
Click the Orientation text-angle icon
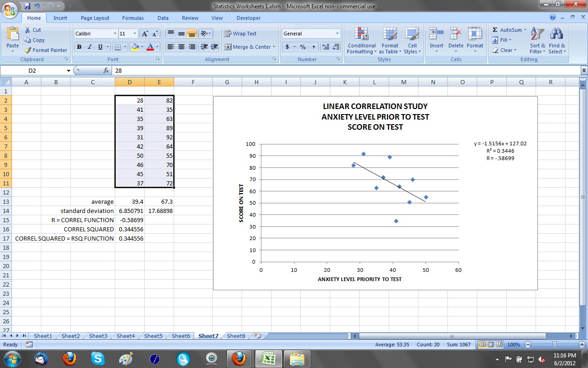coord(204,34)
